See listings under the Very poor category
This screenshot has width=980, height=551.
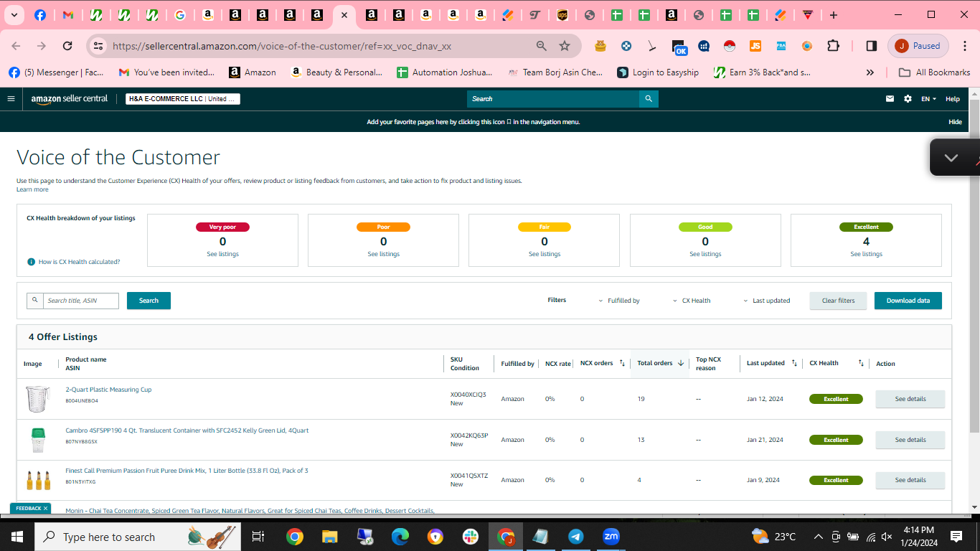[x=222, y=255]
